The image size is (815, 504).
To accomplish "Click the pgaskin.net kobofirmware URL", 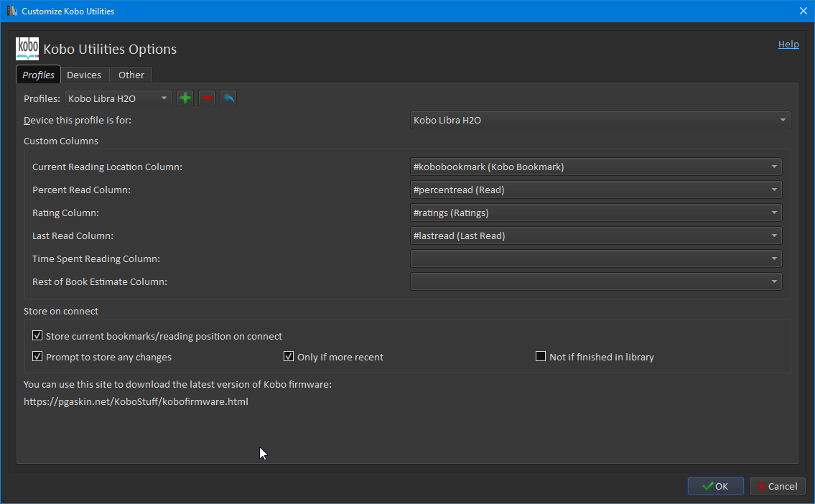I will point(136,401).
